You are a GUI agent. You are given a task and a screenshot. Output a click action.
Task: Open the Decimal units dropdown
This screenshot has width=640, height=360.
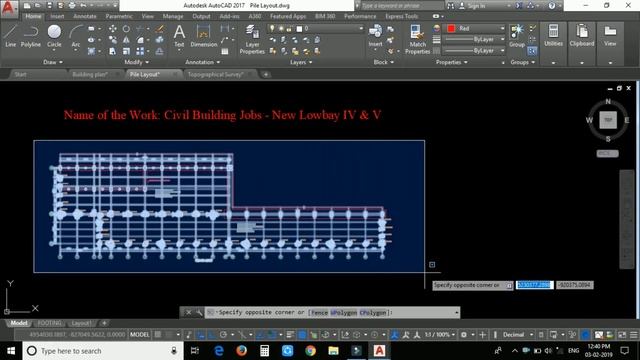coord(517,335)
